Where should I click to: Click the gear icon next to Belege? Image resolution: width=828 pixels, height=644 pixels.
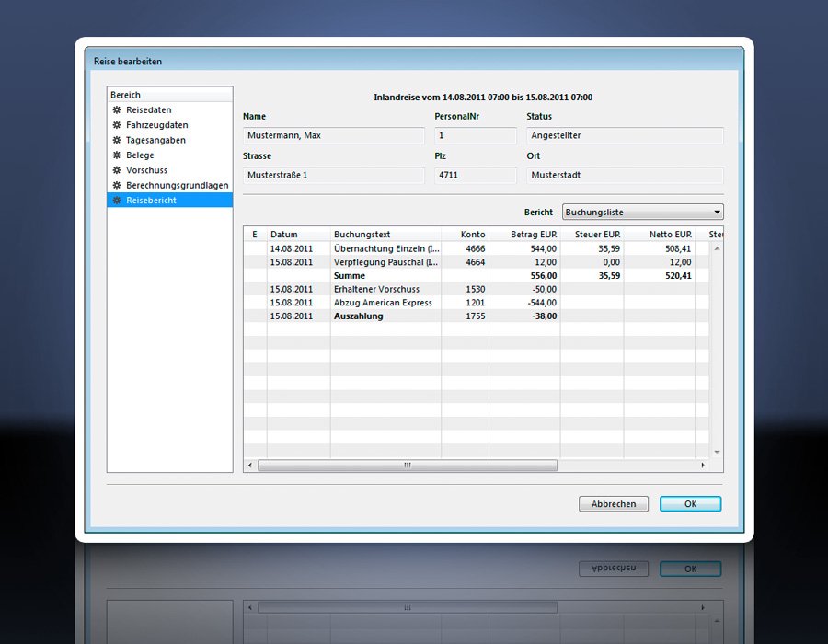(117, 155)
